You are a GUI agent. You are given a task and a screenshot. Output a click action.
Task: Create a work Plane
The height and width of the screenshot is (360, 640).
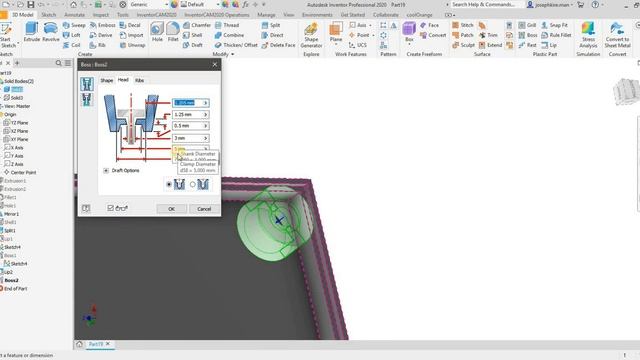[336, 33]
